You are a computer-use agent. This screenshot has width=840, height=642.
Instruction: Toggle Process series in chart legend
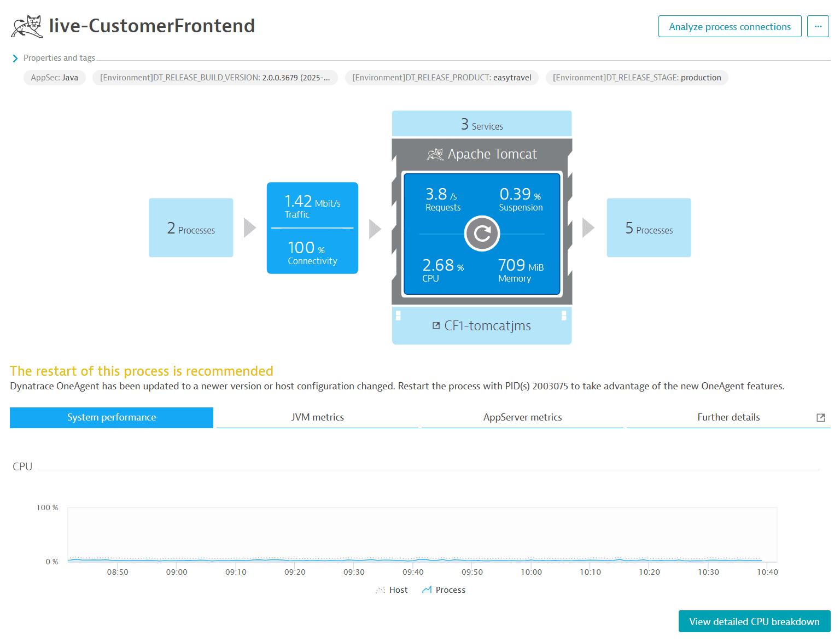444,590
